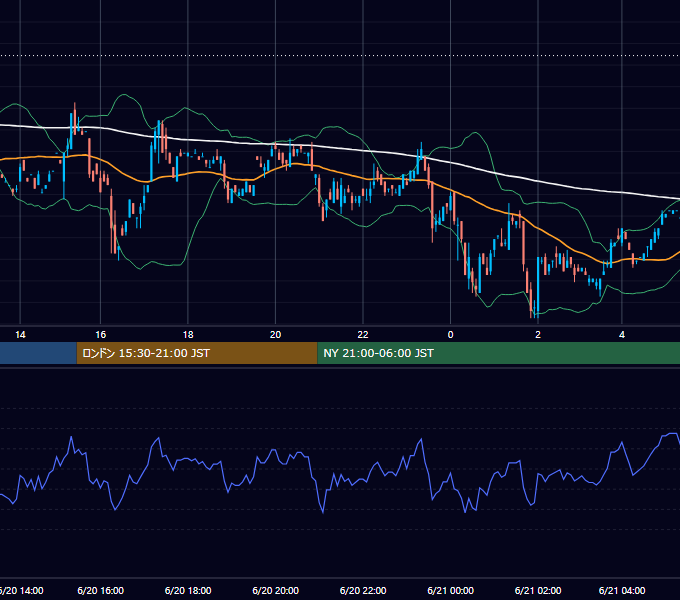Click the 6/21 04:00 date label
The image size is (680, 600).
622,590
